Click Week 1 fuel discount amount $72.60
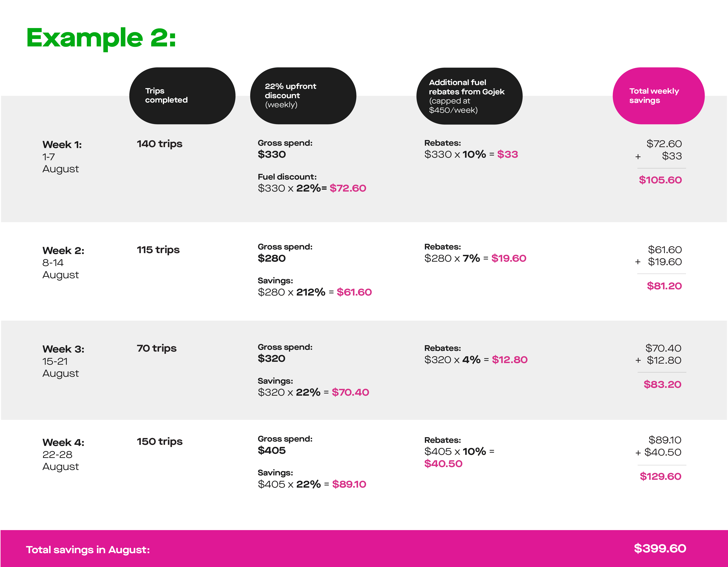The image size is (728, 567). 348,188
